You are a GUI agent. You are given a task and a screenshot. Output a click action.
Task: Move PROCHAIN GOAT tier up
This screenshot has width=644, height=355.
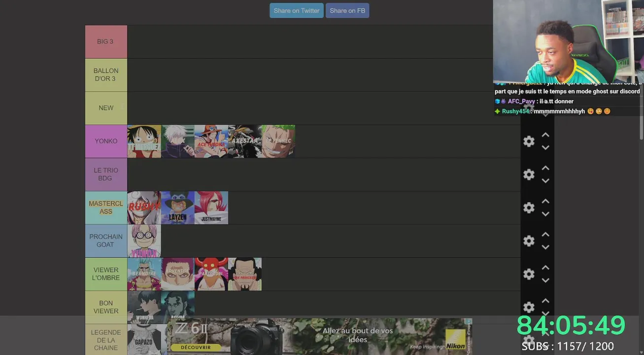point(545,234)
